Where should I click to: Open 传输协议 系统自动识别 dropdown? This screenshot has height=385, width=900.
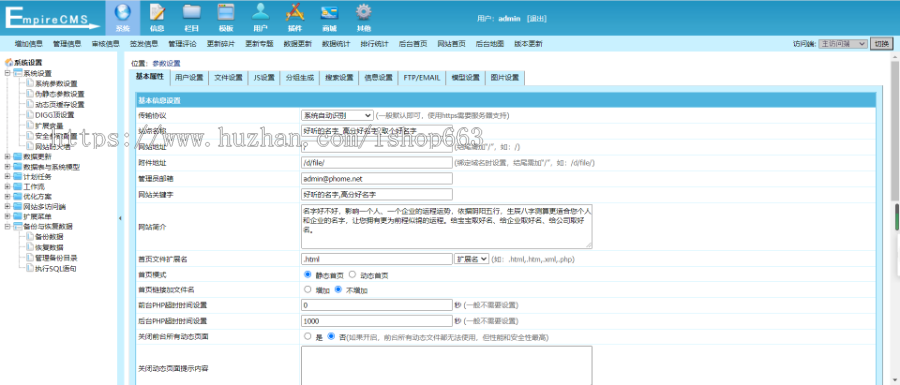pos(337,115)
